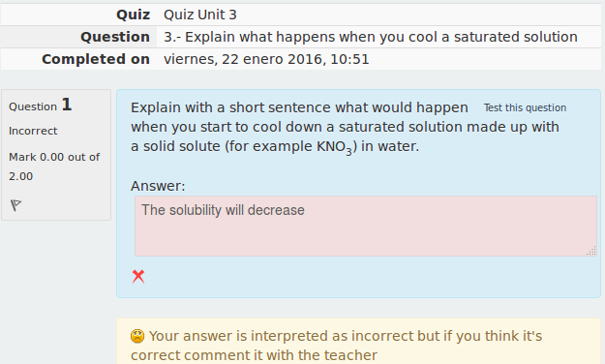Click the answer box resize handle
This screenshot has width=605, height=364.
click(x=591, y=251)
